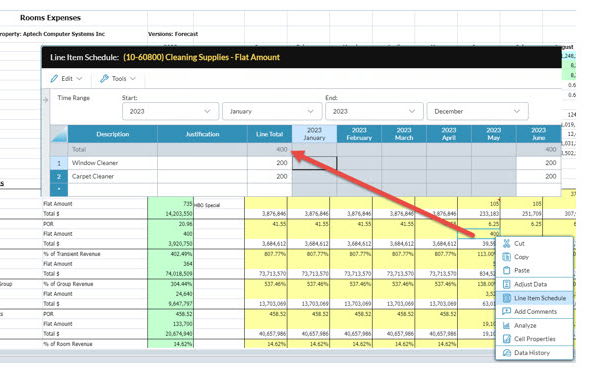
Task: Click the Analyze chart icon
Action: coord(507,325)
